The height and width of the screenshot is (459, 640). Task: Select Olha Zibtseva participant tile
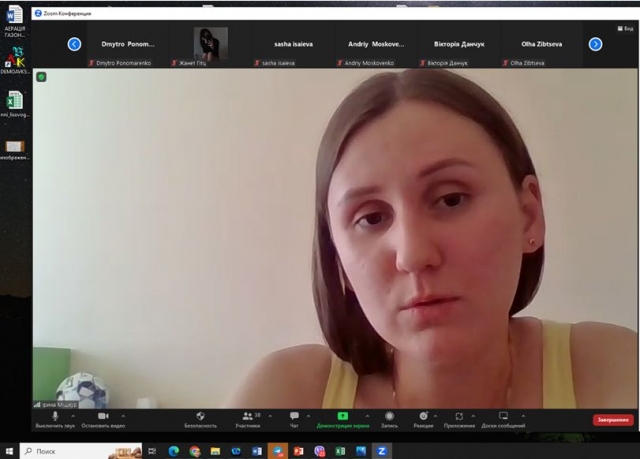click(x=542, y=44)
